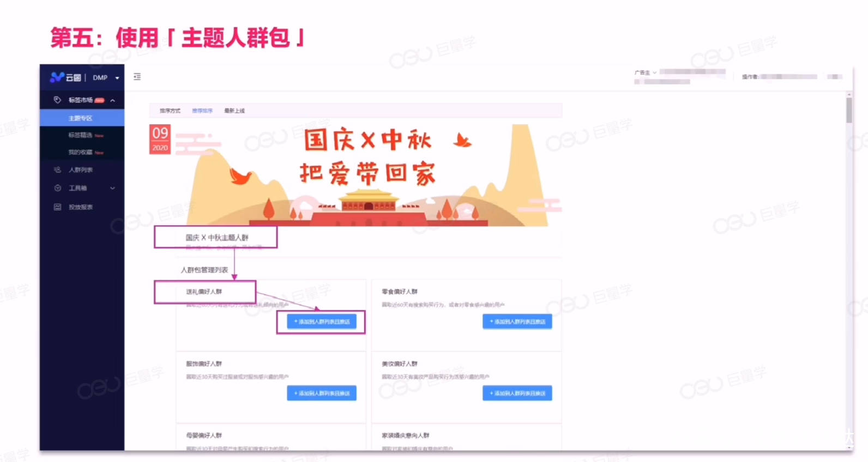Sort by 最新上线
868x462 pixels.
(x=234, y=111)
